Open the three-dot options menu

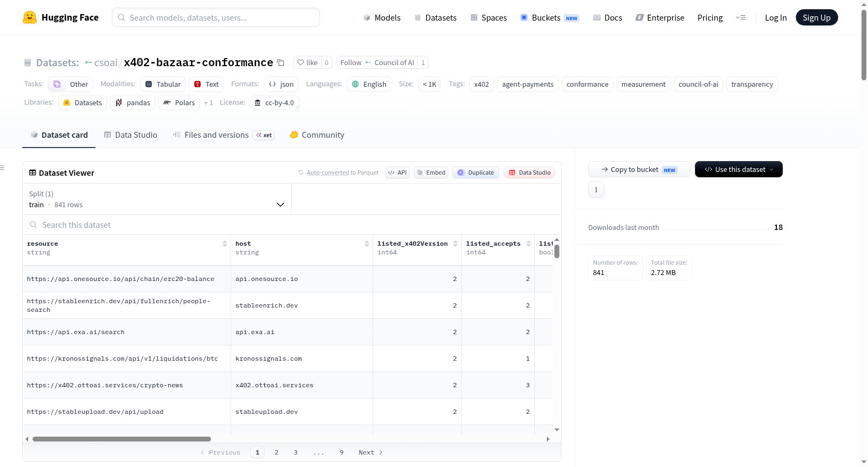pos(596,190)
